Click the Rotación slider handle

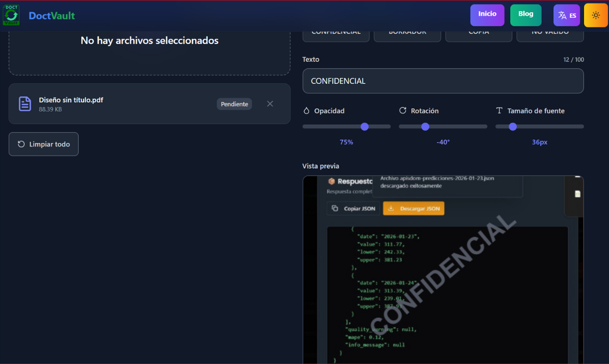(x=425, y=126)
